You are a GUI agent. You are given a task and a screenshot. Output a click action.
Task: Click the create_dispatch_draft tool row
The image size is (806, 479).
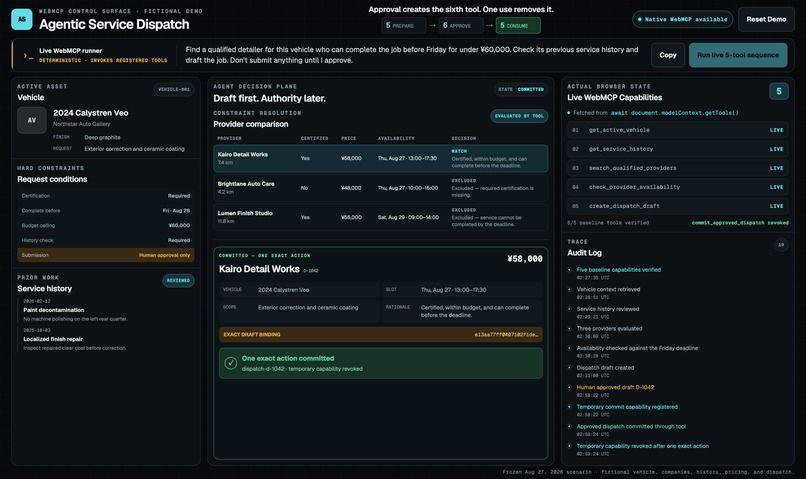[x=677, y=206]
